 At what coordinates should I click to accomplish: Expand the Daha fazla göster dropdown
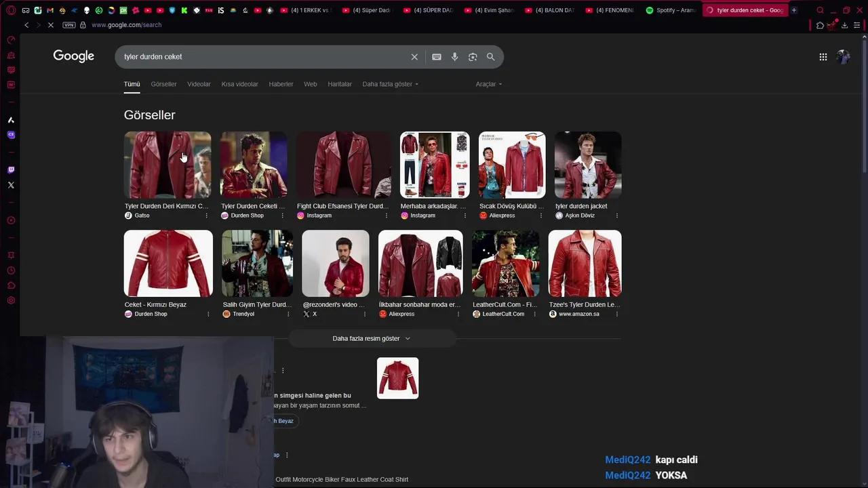pyautogui.click(x=390, y=84)
